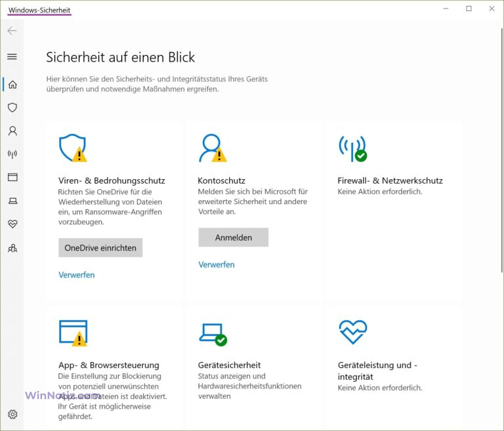Open the App- & Browsersteuerung tile heading
Screen dimensions: 504x431
(108, 365)
